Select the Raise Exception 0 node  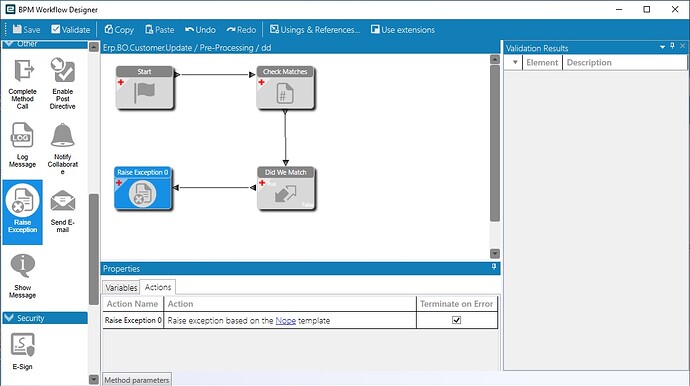(143, 188)
